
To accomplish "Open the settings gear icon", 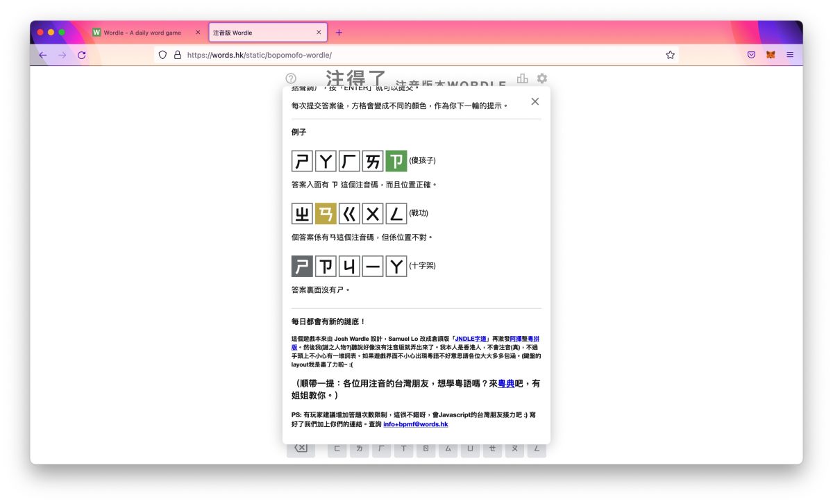I will (542, 78).
